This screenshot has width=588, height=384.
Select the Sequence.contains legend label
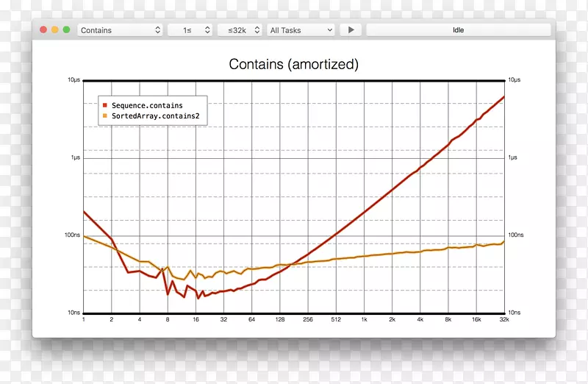point(147,106)
